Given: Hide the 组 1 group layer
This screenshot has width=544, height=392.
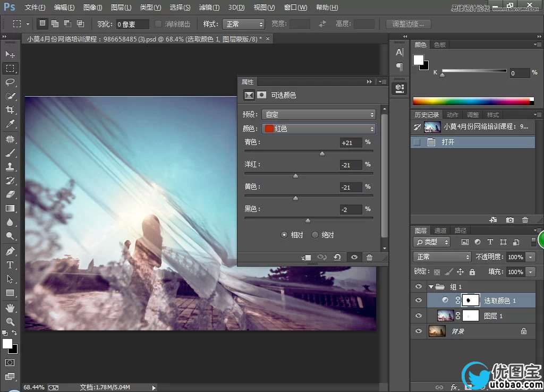Looking at the screenshot, I should point(419,286).
